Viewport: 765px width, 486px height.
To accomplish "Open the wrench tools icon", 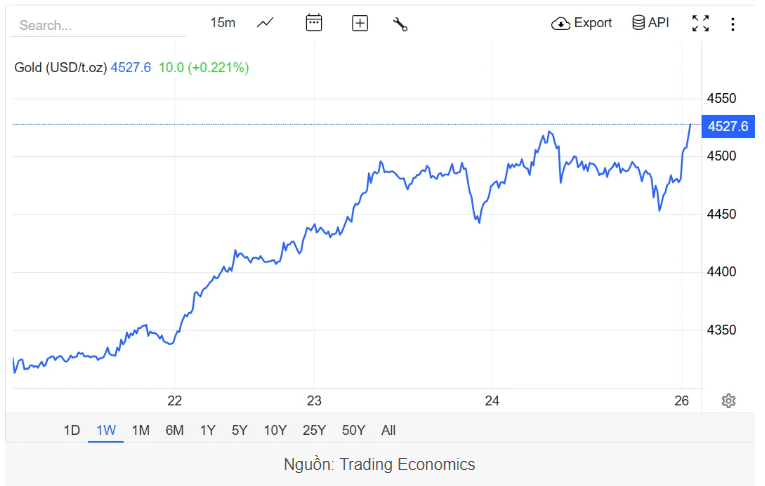I will [x=400, y=24].
